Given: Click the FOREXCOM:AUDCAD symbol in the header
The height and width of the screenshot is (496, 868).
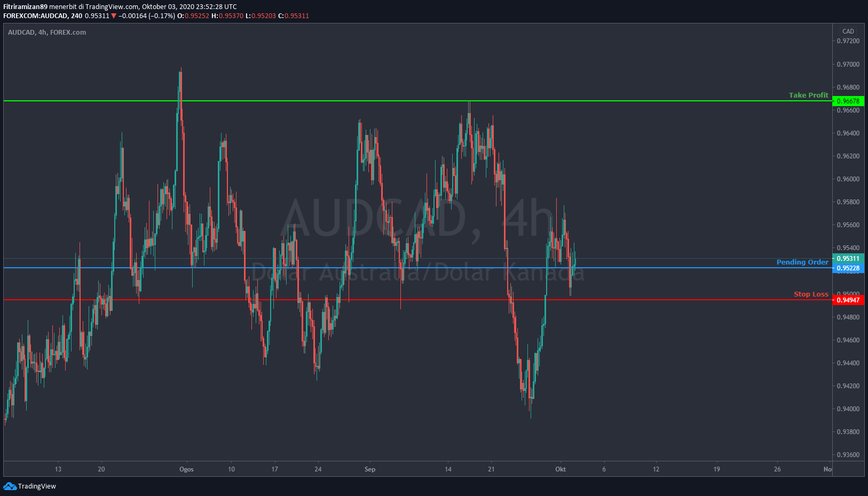Looking at the screenshot, I should point(35,16).
